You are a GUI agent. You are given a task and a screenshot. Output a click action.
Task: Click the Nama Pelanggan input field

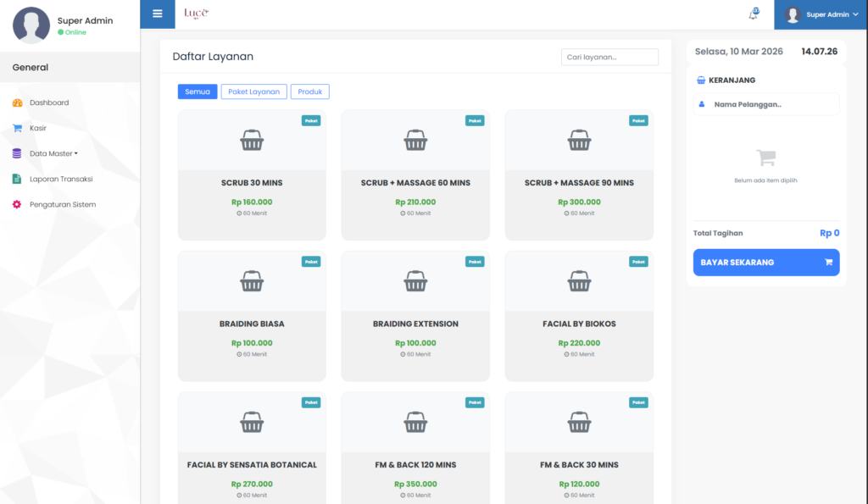pyautogui.click(x=772, y=104)
